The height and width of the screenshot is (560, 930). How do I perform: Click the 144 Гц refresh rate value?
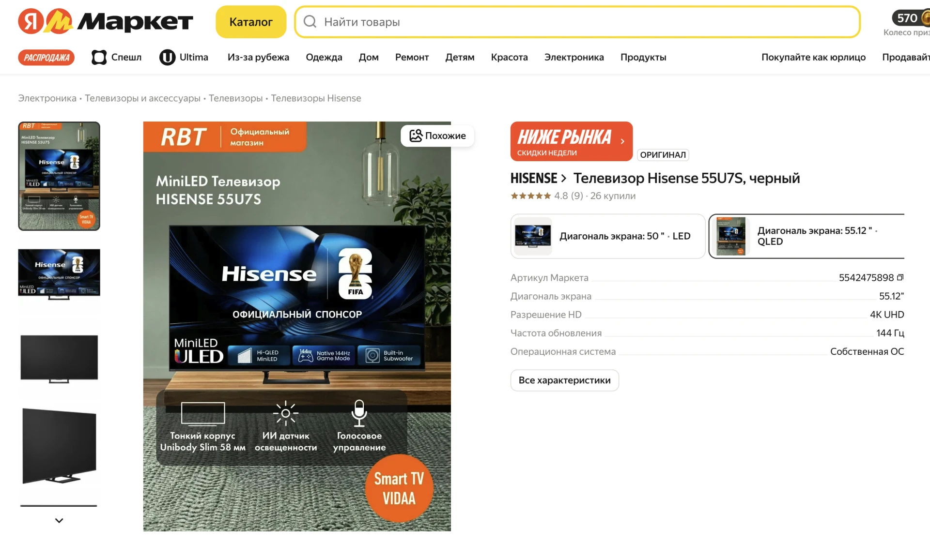click(x=890, y=333)
